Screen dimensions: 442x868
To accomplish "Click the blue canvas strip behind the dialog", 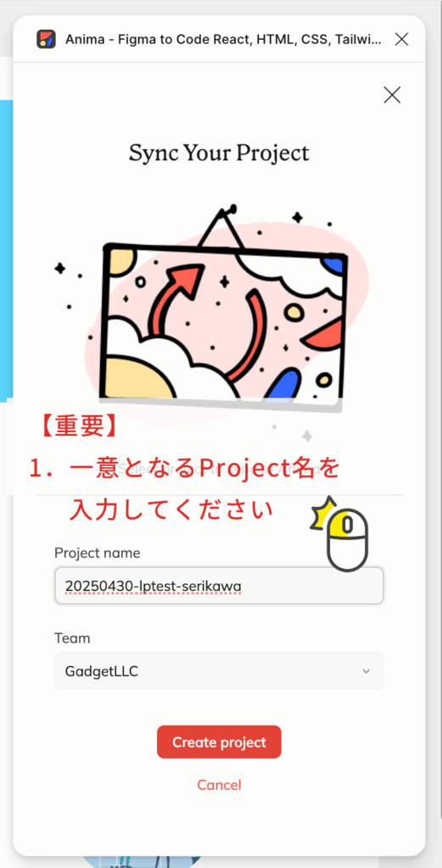I will 6,249.
